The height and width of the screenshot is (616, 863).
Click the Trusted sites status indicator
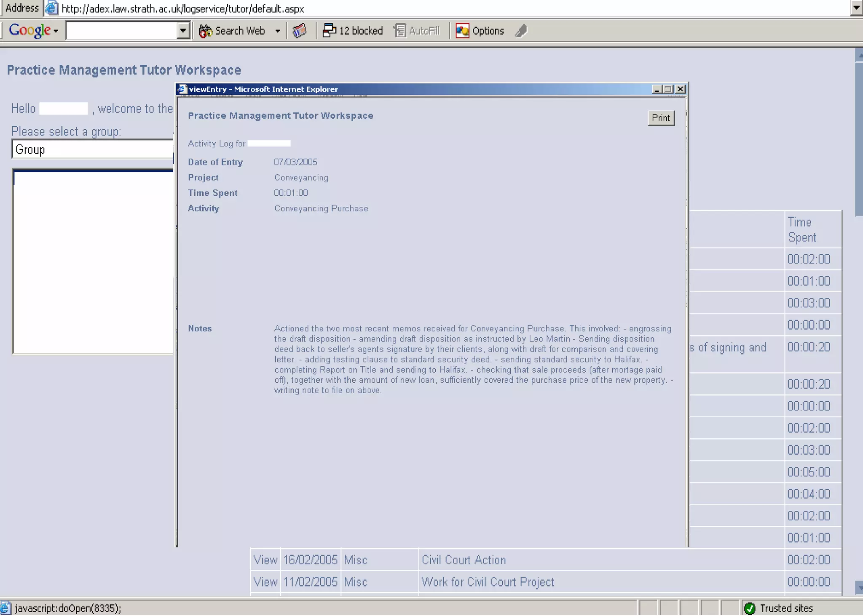[x=779, y=608]
